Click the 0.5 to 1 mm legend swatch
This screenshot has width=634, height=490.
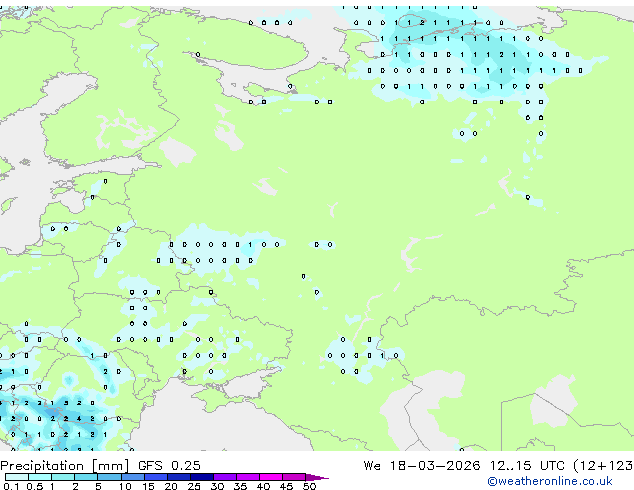[x=40, y=477]
